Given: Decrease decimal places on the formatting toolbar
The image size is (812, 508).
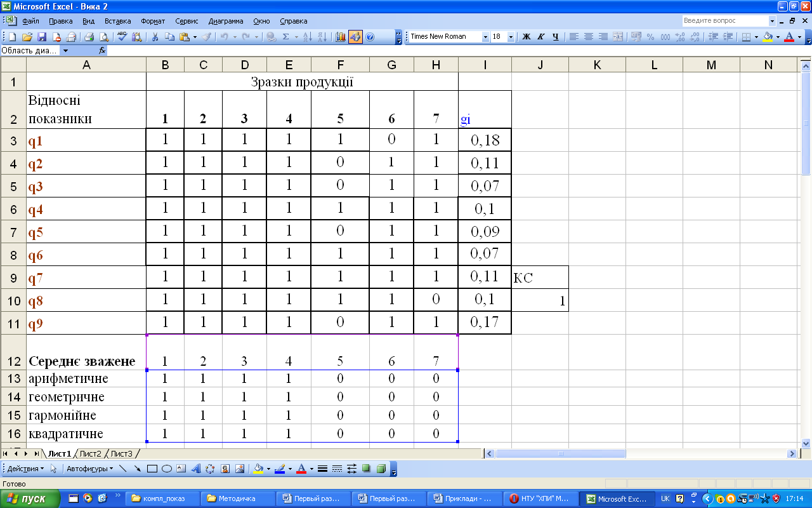Looking at the screenshot, I should (x=695, y=37).
